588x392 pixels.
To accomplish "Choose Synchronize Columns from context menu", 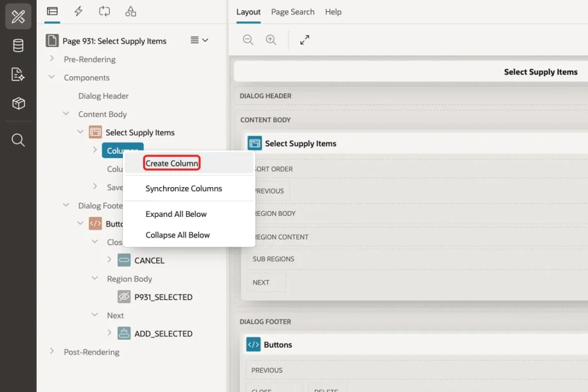I will [184, 188].
